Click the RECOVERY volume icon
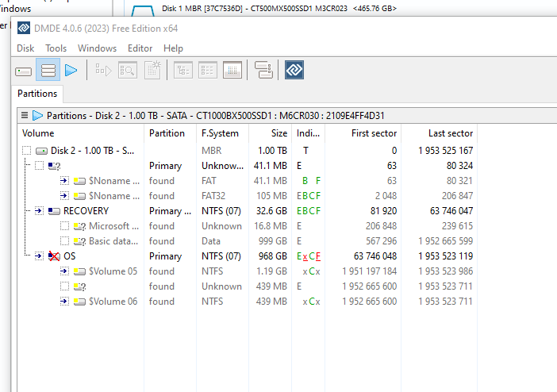 pos(54,211)
